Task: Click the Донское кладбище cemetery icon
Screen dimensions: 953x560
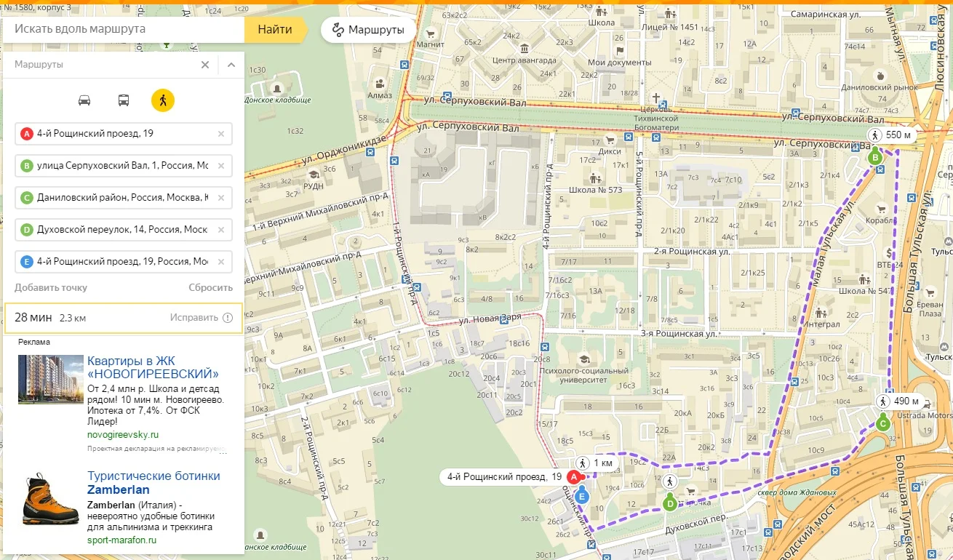Action: pyautogui.click(x=276, y=88)
